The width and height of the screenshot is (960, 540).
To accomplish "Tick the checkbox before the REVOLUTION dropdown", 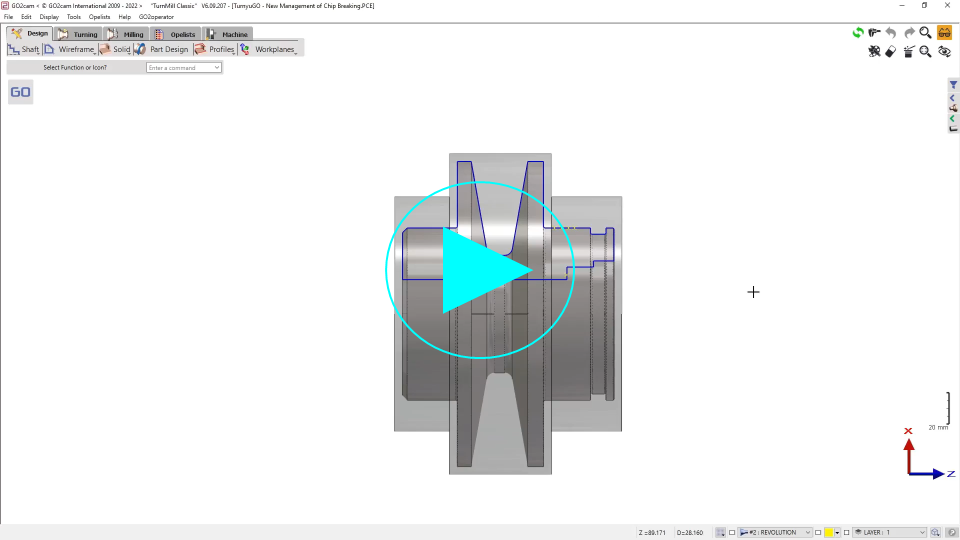I will pyautogui.click(x=732, y=533).
